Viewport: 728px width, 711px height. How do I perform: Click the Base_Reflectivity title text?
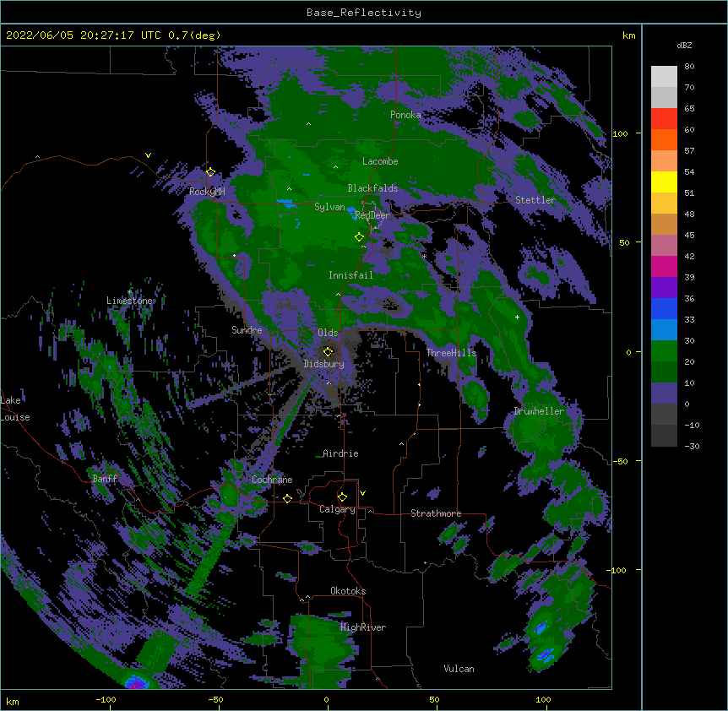(x=364, y=13)
